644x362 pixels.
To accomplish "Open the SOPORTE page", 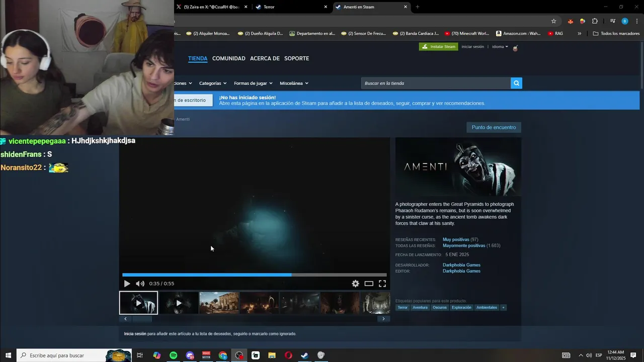I will point(296,58).
